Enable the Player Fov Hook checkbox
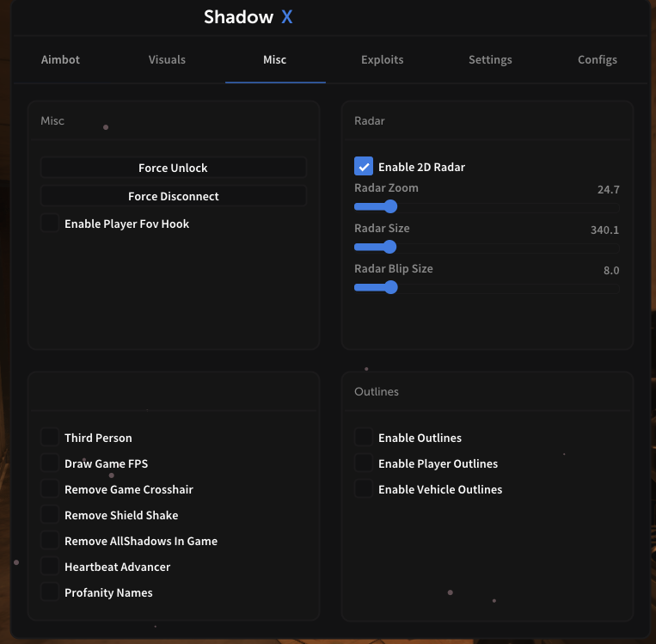Image resolution: width=656 pixels, height=644 pixels. [50, 224]
